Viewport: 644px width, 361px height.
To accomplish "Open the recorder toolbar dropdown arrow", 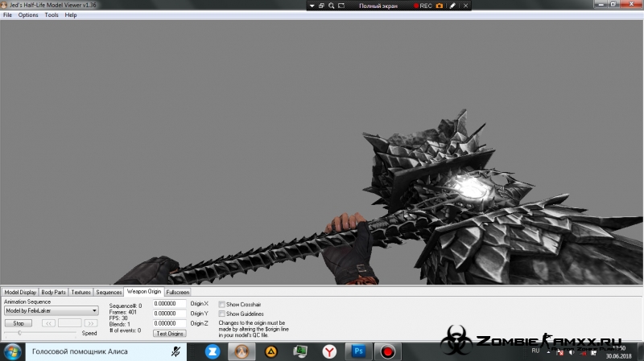I will click(x=312, y=6).
